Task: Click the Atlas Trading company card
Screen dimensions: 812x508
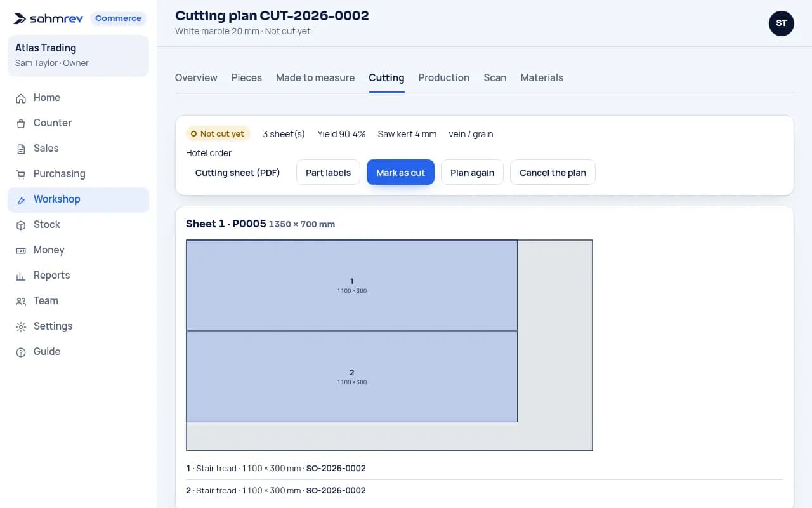Action: pyautogui.click(x=78, y=55)
